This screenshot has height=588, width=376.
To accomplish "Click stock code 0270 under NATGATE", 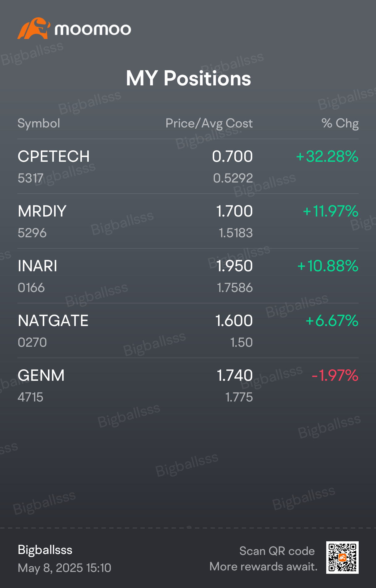I will point(32,342).
